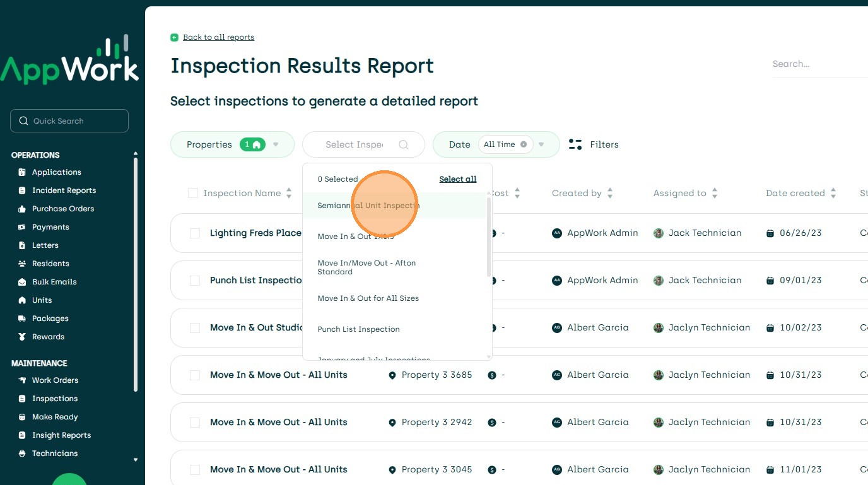Sort by the Date created column arrows
This screenshot has height=485, width=868.
tap(833, 193)
